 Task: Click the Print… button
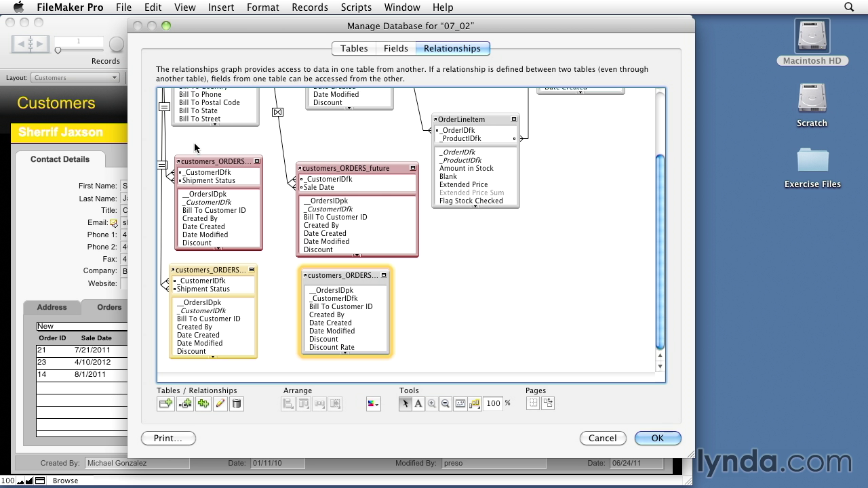(168, 439)
